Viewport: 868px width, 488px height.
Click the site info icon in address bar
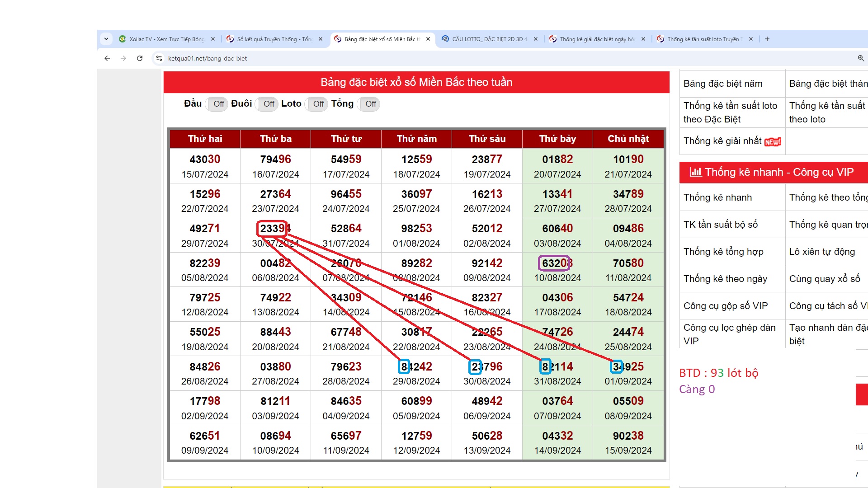(x=159, y=58)
